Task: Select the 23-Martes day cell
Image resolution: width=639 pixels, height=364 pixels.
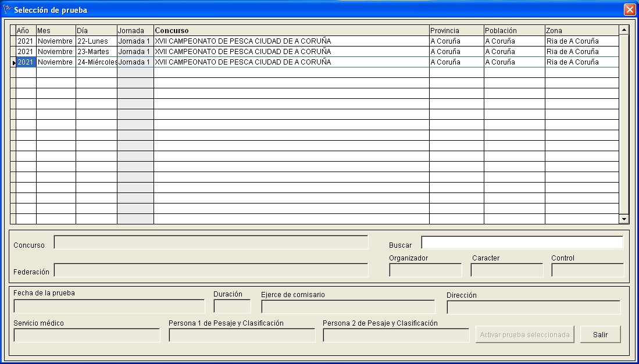Action: (x=96, y=52)
